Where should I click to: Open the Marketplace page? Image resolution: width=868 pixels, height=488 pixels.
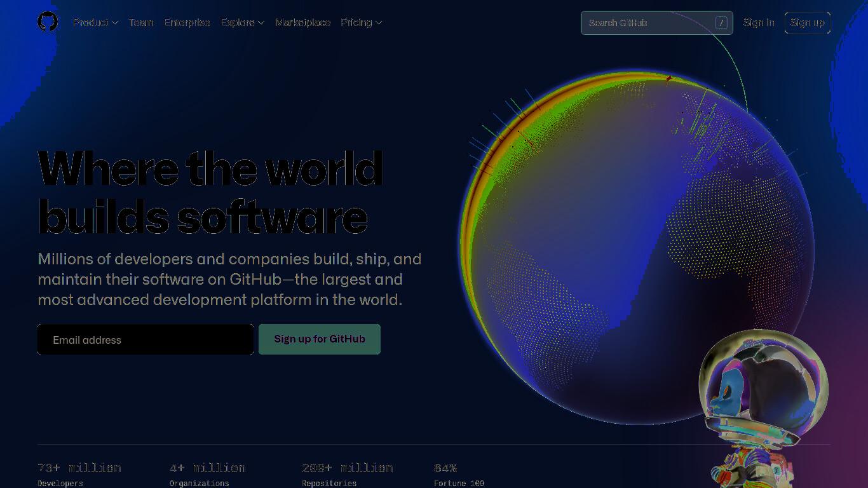tap(303, 22)
